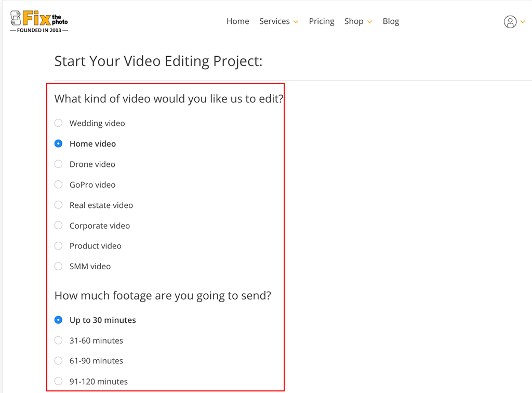Go to the Home nav link
This screenshot has height=393, width=532.
tap(237, 21)
